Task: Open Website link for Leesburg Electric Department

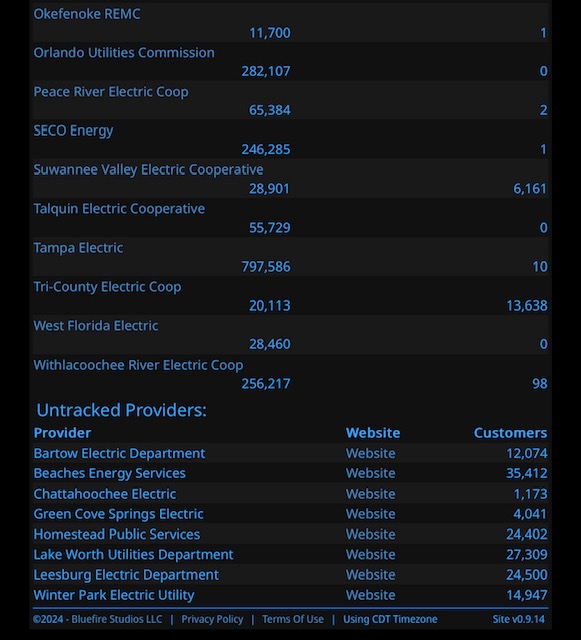Action: click(x=370, y=575)
